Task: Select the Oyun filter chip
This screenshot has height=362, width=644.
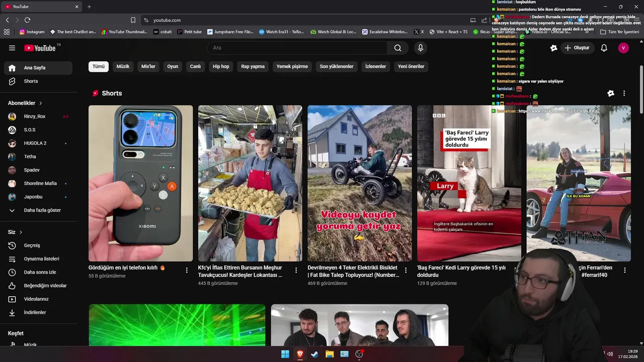Action: [173, 66]
